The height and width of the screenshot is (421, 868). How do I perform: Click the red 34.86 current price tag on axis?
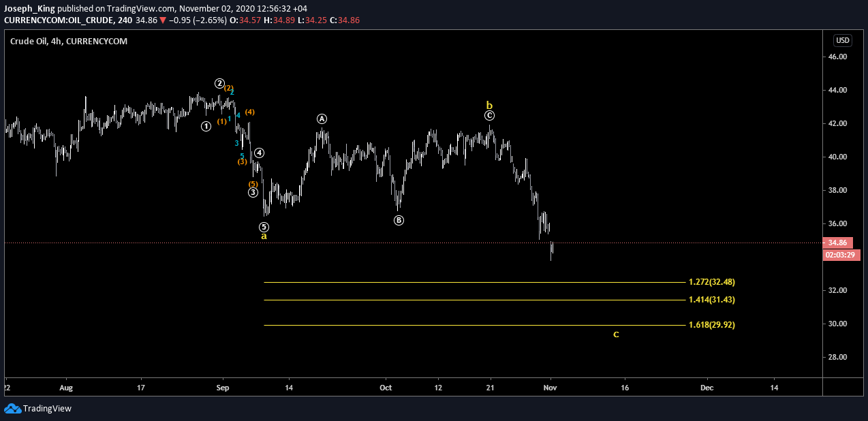click(837, 243)
